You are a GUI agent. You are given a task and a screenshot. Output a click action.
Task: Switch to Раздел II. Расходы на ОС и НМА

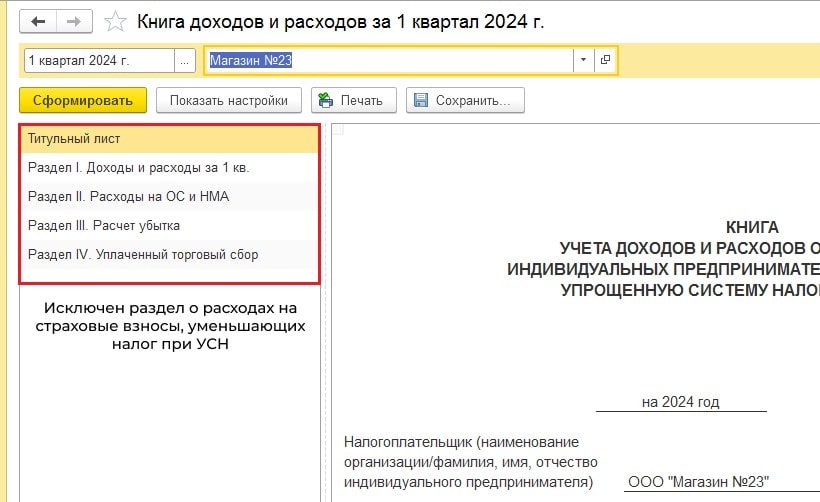tap(168, 197)
